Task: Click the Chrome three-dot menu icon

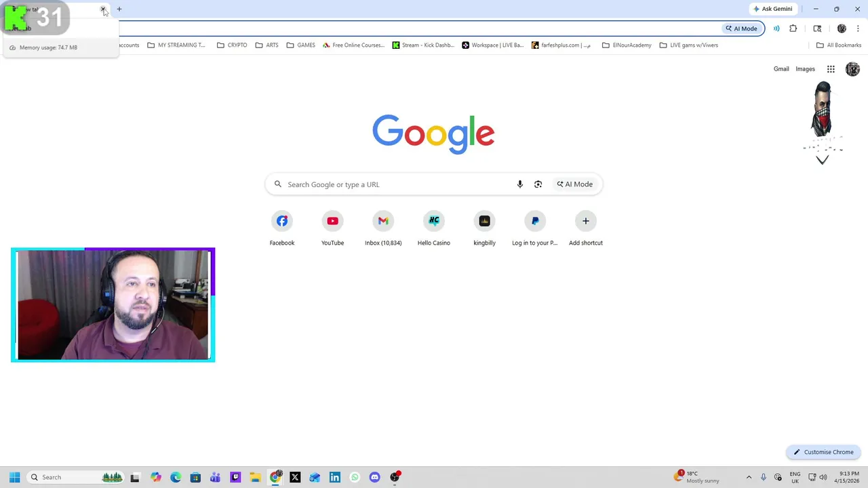Action: coord(858,28)
